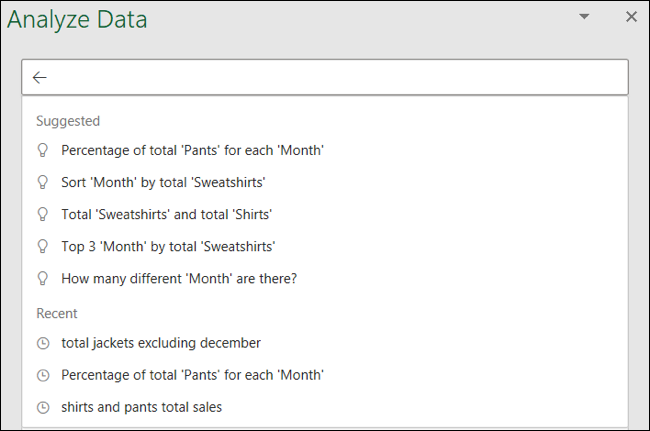Select "Top 3 'Month' by total 'Sweatshirts'"
Viewport: 650px width, 431px height.
click(x=168, y=246)
